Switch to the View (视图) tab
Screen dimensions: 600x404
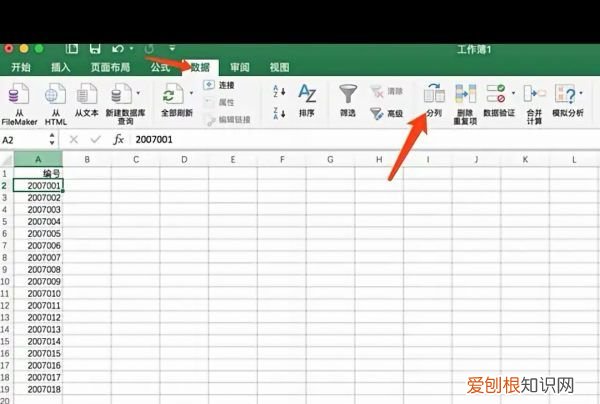click(x=279, y=67)
